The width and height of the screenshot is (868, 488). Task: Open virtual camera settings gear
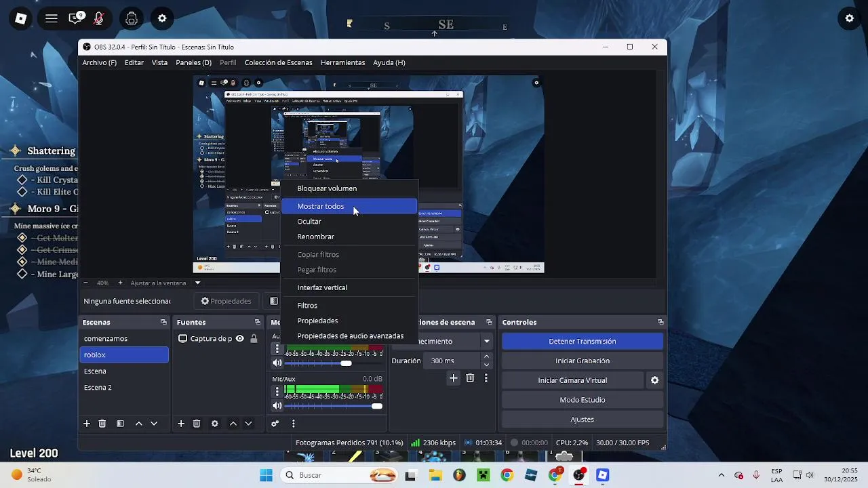(x=654, y=380)
